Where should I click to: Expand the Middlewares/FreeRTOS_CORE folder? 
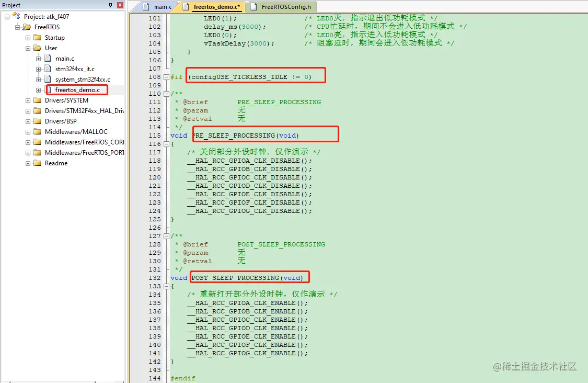click(x=28, y=143)
